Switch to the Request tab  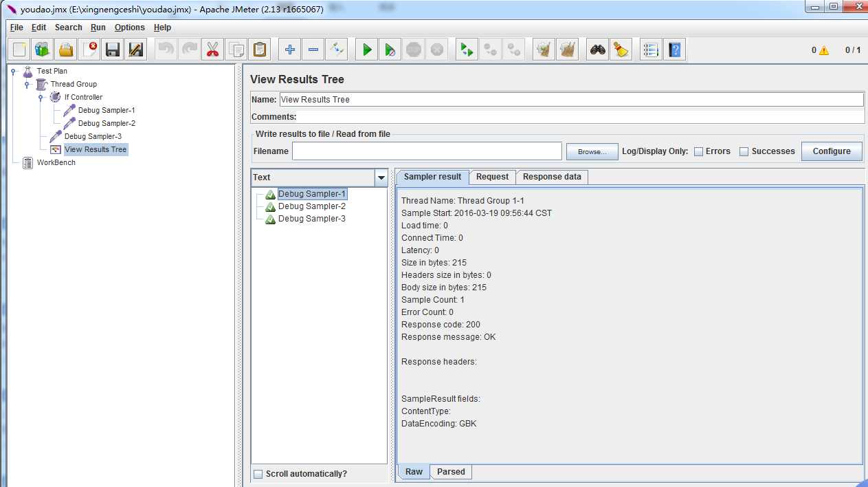tap(492, 177)
